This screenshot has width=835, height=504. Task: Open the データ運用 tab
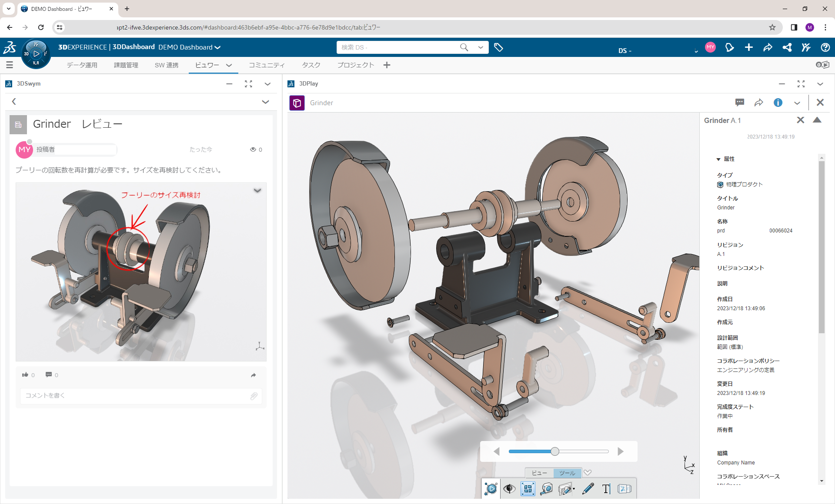point(82,65)
